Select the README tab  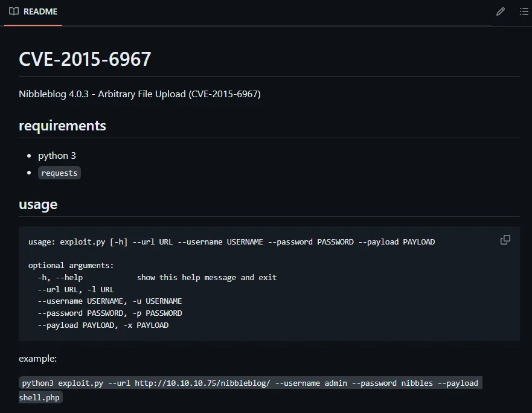click(x=33, y=11)
